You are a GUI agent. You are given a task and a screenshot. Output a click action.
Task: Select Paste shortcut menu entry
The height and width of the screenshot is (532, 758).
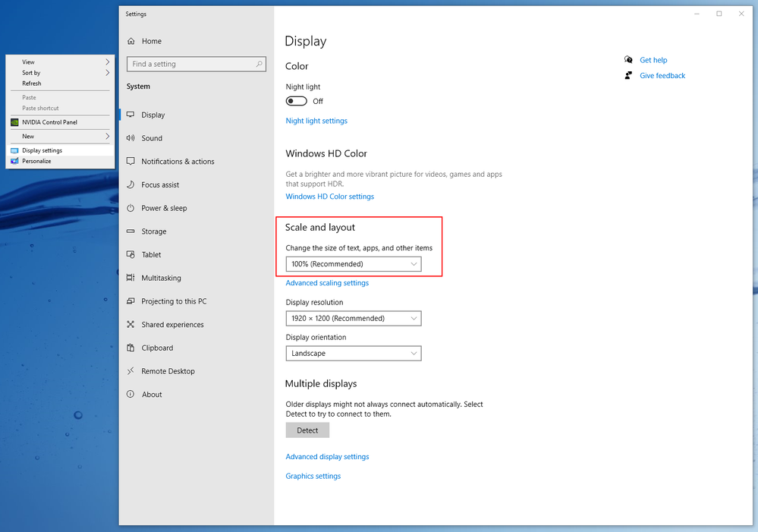pyautogui.click(x=61, y=108)
